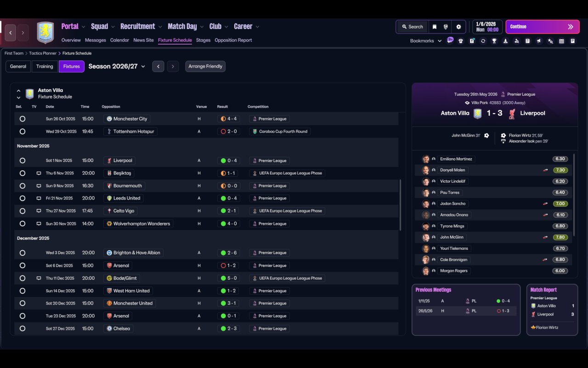Click the player search icon in bookmarks bar
588x368 pixels.
(x=517, y=41)
